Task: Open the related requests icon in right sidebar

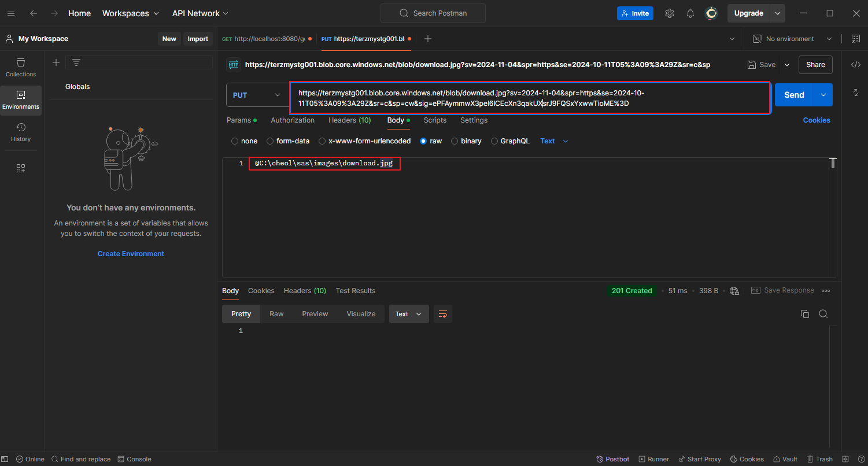Action: [x=856, y=93]
